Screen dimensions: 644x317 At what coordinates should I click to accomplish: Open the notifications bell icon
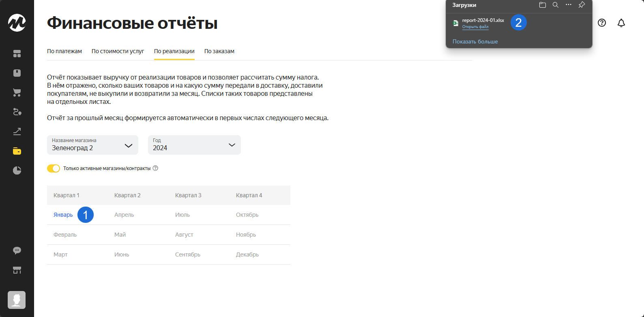pos(621,23)
